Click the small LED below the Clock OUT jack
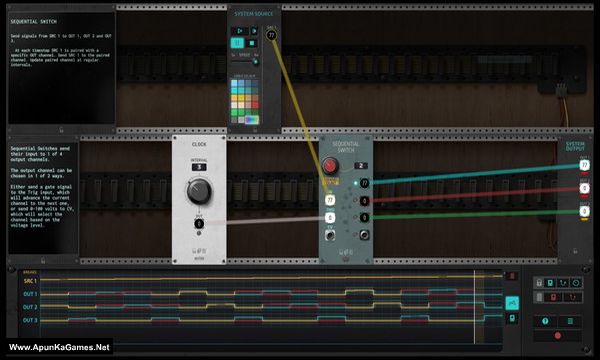The image size is (600, 360). [x=199, y=233]
